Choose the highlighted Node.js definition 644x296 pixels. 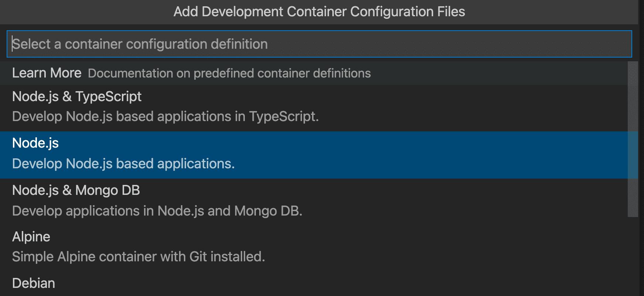[x=314, y=155]
